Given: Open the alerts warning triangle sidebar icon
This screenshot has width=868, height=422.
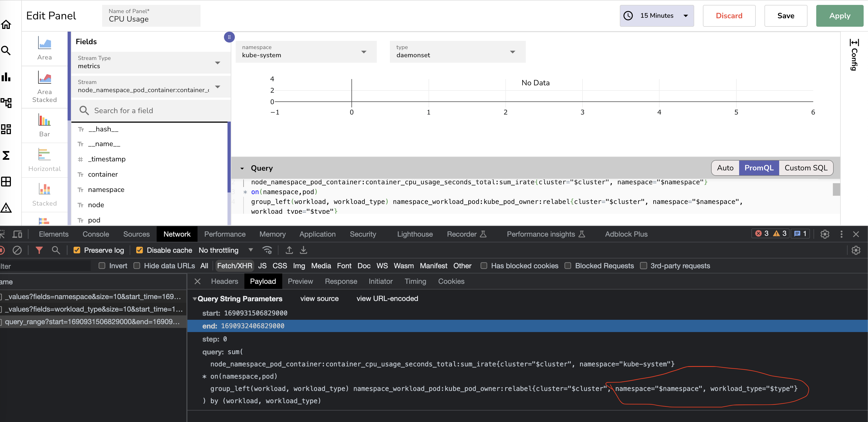Looking at the screenshot, I should [6, 208].
